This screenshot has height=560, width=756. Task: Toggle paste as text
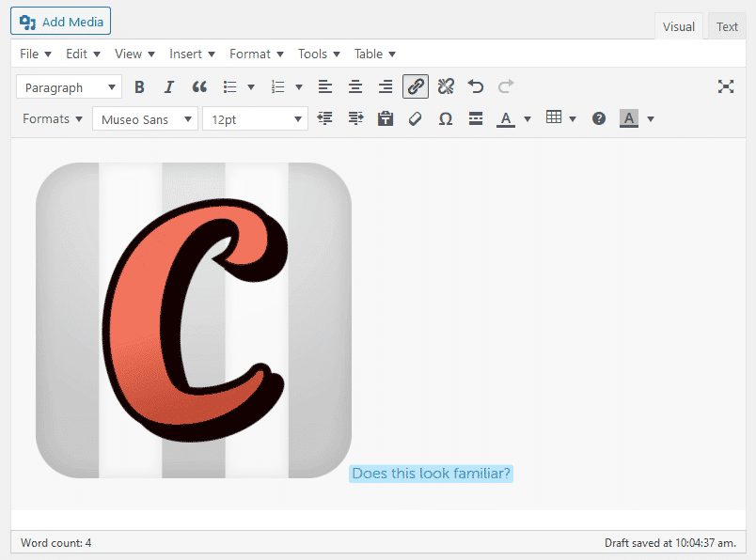click(x=386, y=118)
